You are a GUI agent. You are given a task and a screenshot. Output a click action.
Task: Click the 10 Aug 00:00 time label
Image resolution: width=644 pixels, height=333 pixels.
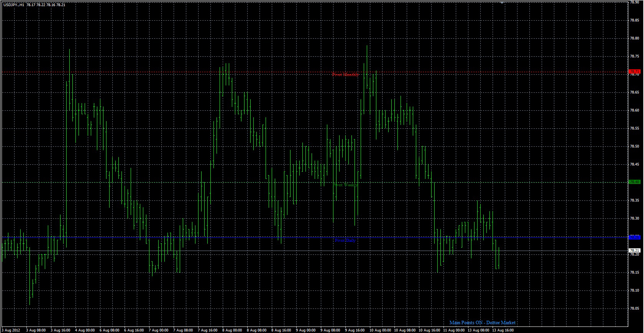click(x=380, y=330)
